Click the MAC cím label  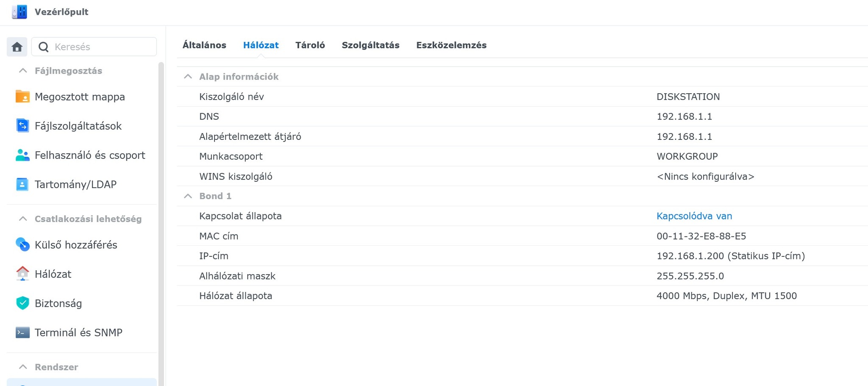pyautogui.click(x=219, y=236)
